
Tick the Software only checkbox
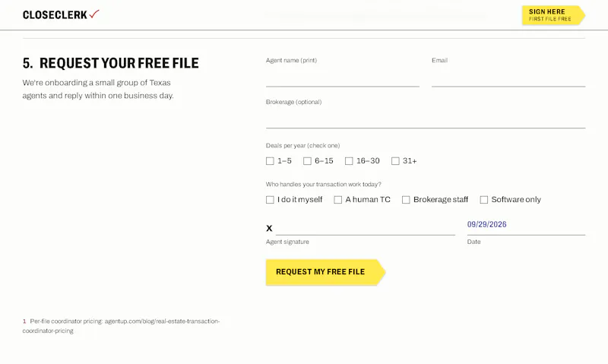(484, 200)
